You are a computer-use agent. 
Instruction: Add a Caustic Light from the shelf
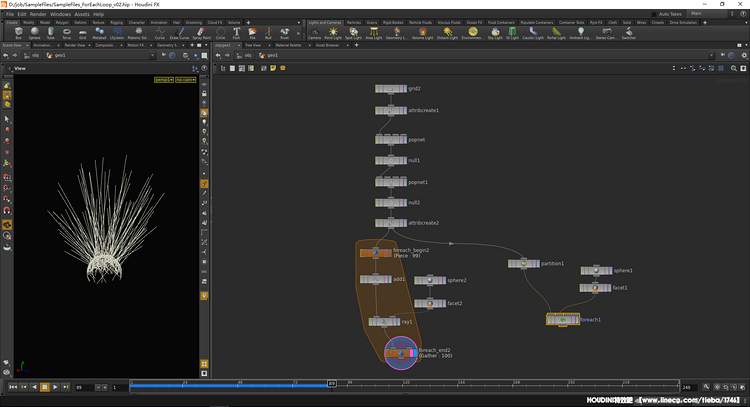pos(533,33)
